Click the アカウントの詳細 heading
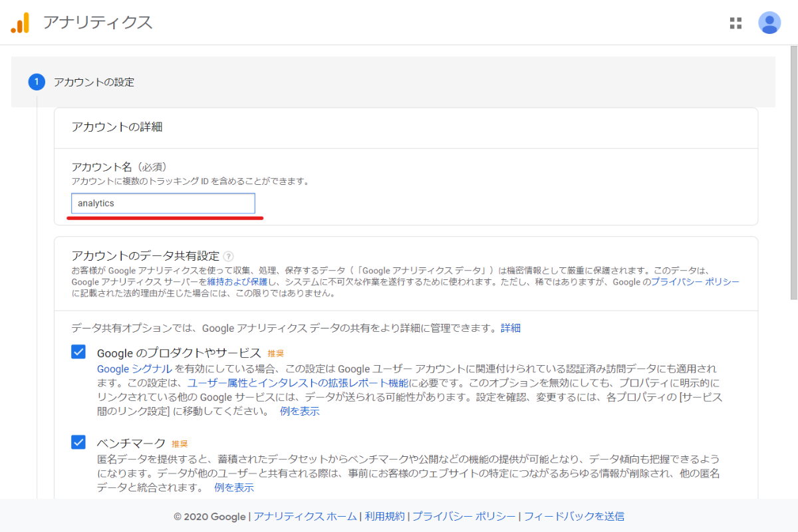 117,127
